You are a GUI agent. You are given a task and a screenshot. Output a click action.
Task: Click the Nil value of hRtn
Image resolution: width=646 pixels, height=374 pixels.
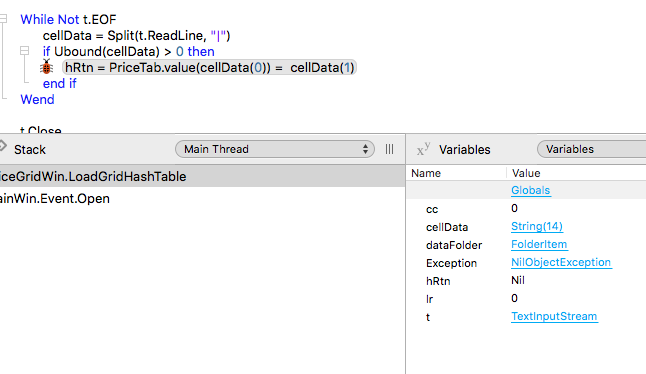[x=518, y=280]
